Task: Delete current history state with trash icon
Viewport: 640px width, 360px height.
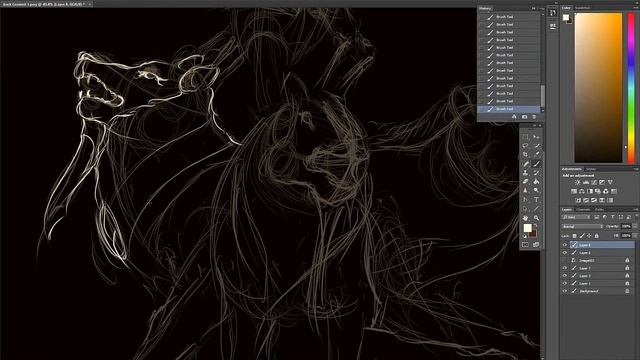Action: point(534,117)
